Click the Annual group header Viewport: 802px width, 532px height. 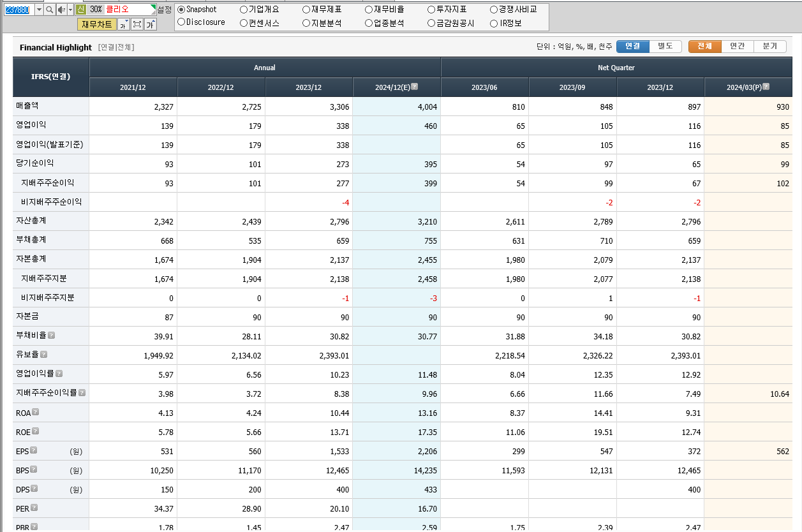pyautogui.click(x=265, y=68)
